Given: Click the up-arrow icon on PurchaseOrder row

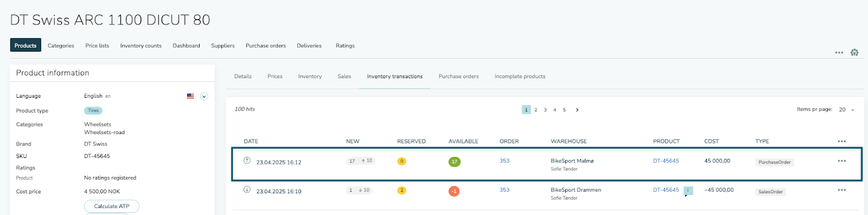Looking at the screenshot, I should point(247,160).
